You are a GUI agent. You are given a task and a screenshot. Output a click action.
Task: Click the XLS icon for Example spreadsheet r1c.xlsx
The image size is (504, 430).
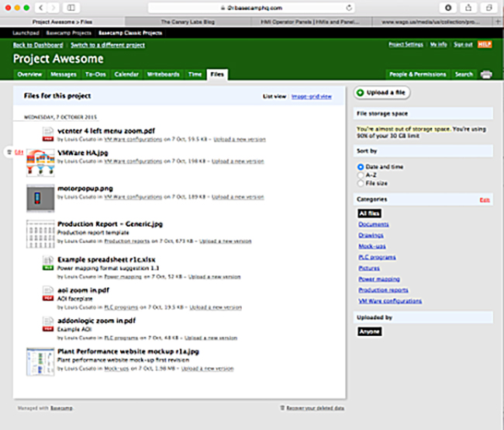tap(47, 268)
